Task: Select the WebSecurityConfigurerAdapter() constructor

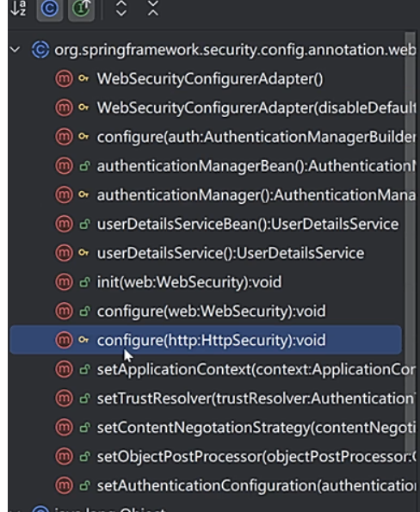Action: 210,79
